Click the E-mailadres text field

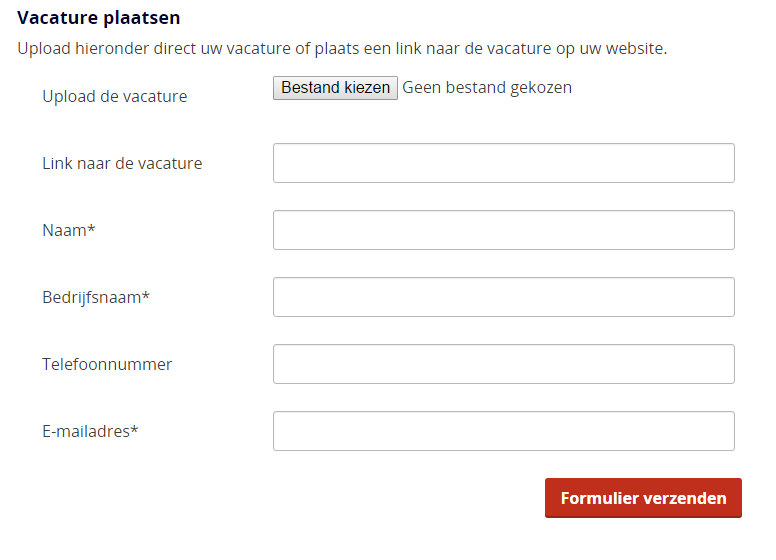[503, 431]
